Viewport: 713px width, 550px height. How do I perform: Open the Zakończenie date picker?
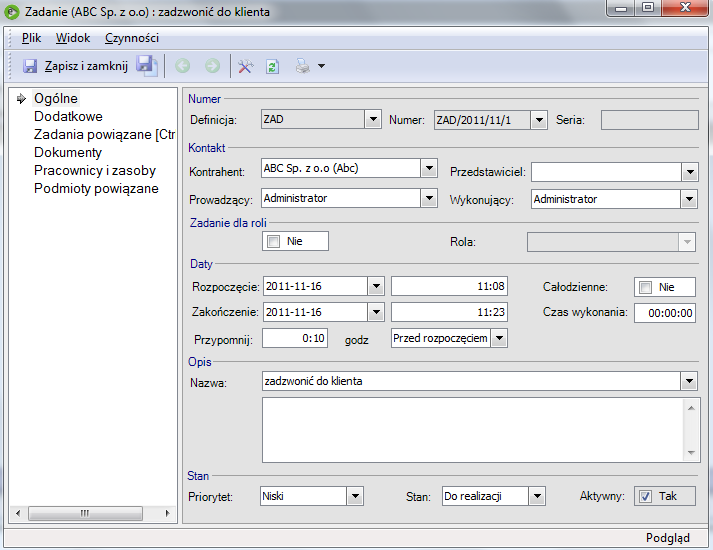point(376,312)
